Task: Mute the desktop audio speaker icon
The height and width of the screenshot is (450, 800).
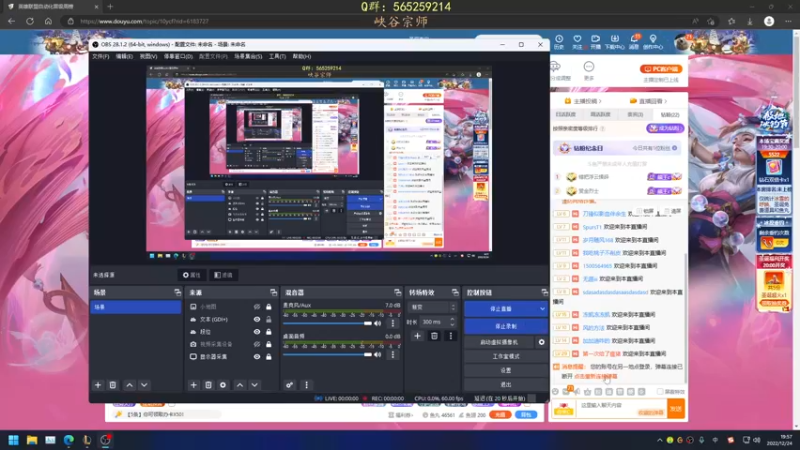Action: 378,355
